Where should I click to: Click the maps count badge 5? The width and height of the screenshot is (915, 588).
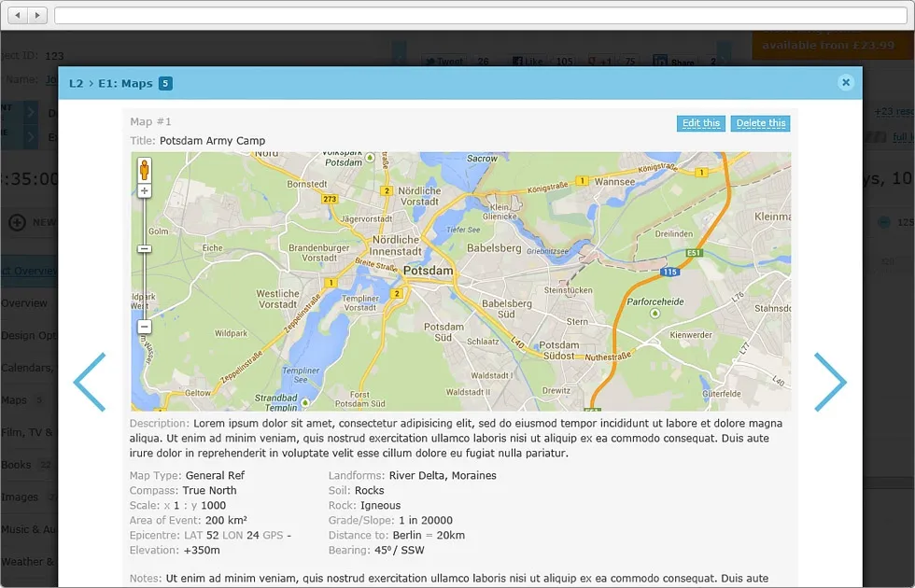[x=165, y=83]
